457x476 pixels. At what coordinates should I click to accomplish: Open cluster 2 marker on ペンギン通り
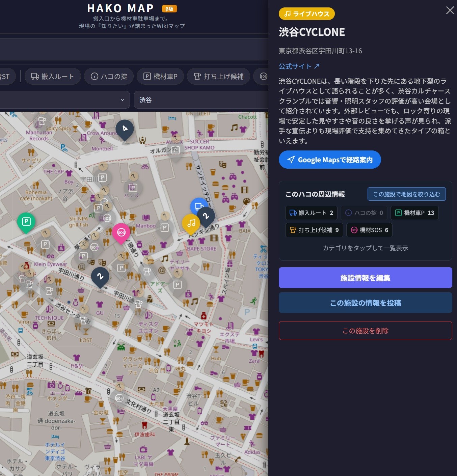[206, 217]
